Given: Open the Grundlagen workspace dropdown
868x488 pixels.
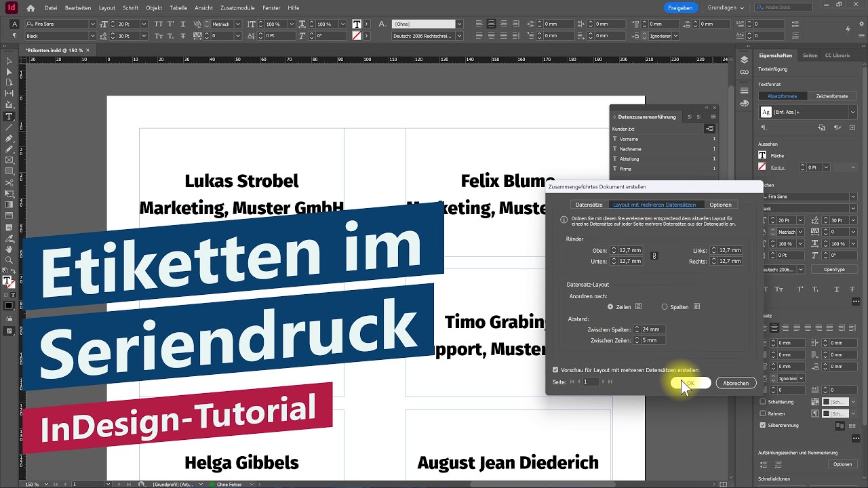Looking at the screenshot, I should coord(726,7).
